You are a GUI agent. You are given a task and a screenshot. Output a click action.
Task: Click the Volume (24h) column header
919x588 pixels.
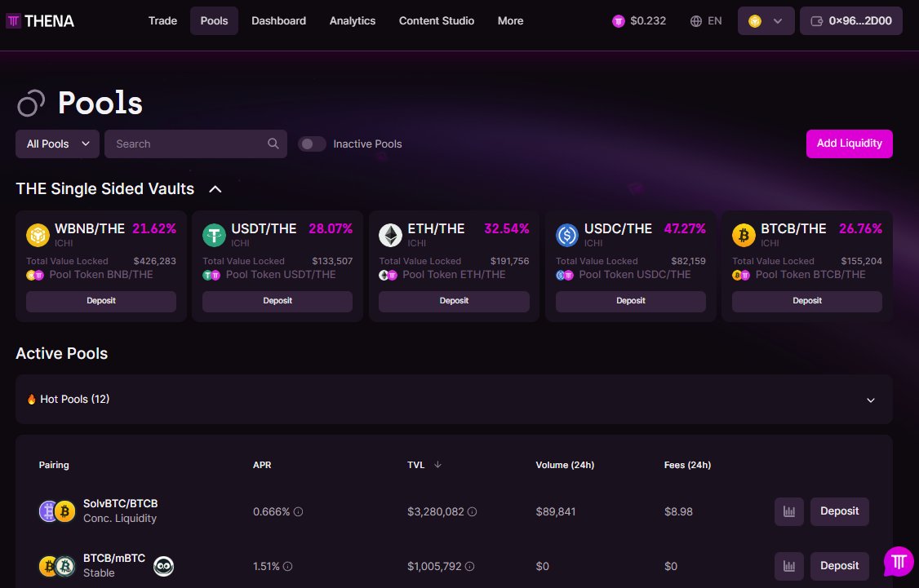pos(565,465)
